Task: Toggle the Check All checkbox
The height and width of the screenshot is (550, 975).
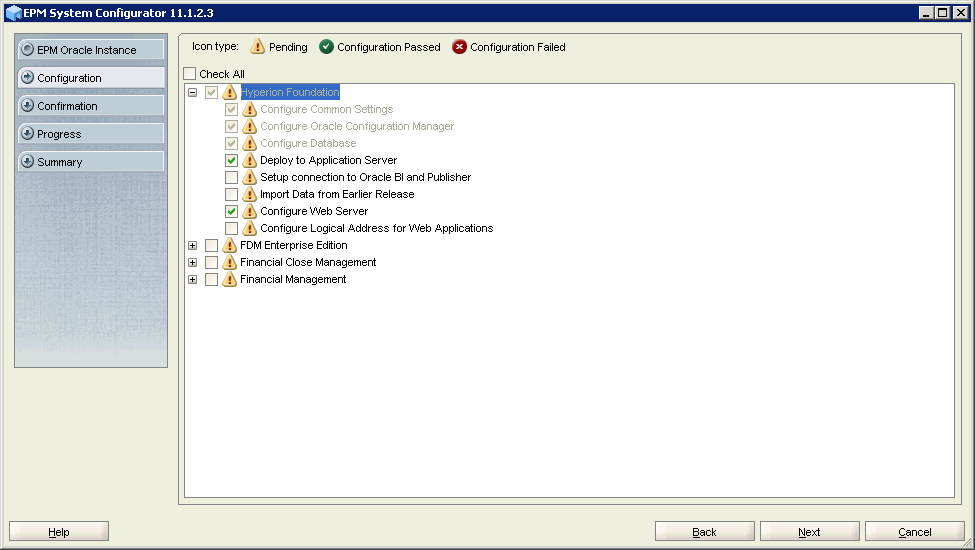Action: pyautogui.click(x=190, y=73)
